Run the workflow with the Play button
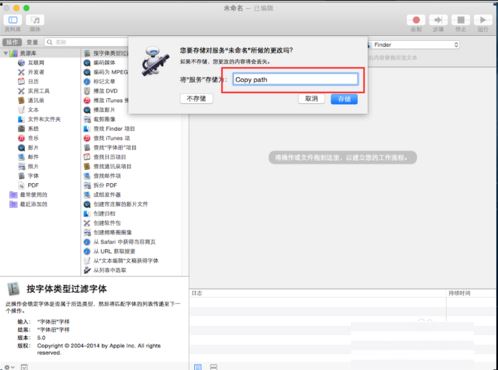Viewport: 498px width, 370px height. pyautogui.click(x=483, y=20)
